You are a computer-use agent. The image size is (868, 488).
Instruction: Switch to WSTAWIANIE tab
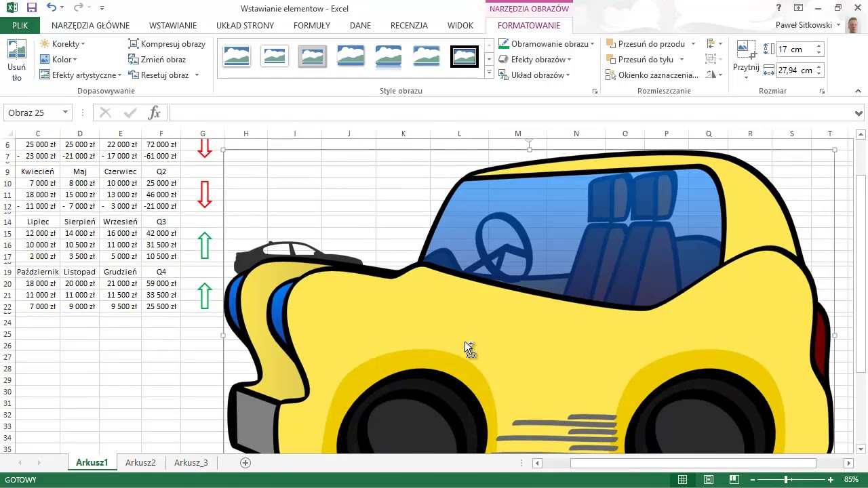pos(173,25)
